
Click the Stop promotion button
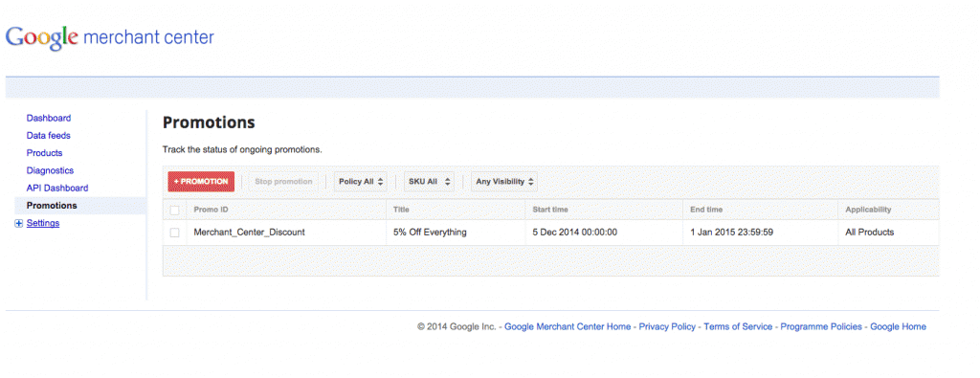point(283,182)
